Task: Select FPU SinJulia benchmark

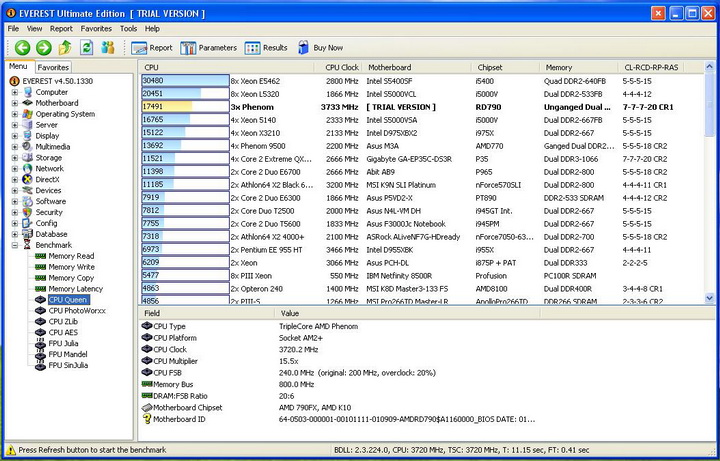Action: tap(68, 365)
